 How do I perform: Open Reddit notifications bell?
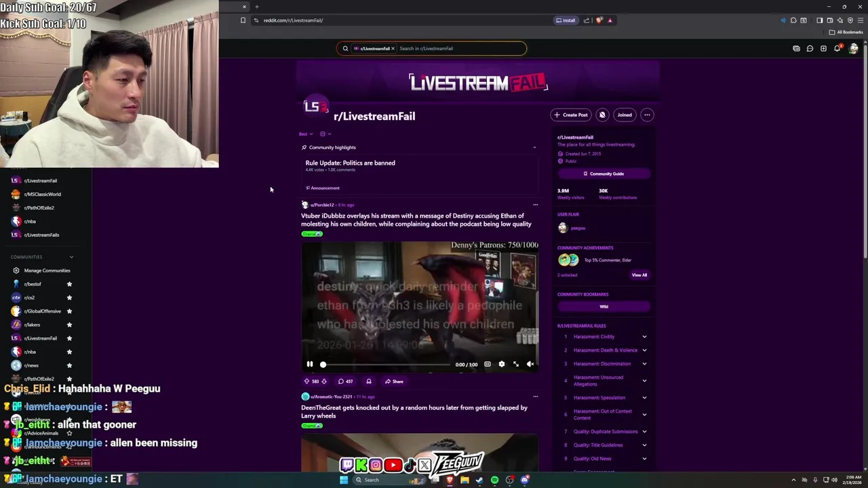pyautogui.click(x=837, y=49)
